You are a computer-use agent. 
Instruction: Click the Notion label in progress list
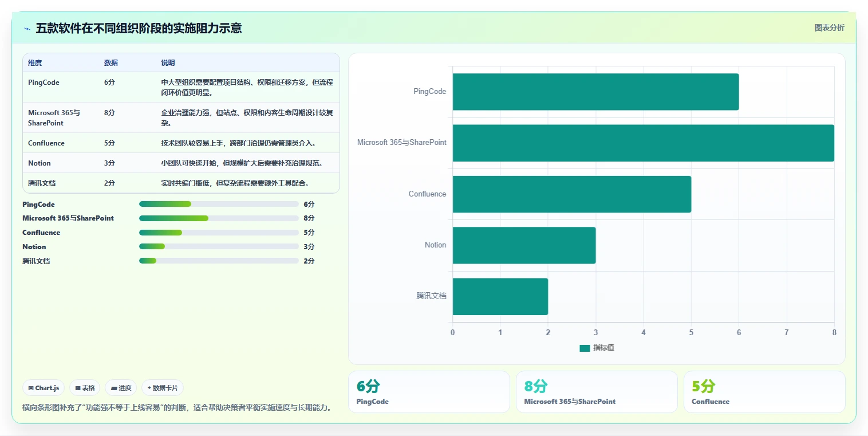(34, 247)
